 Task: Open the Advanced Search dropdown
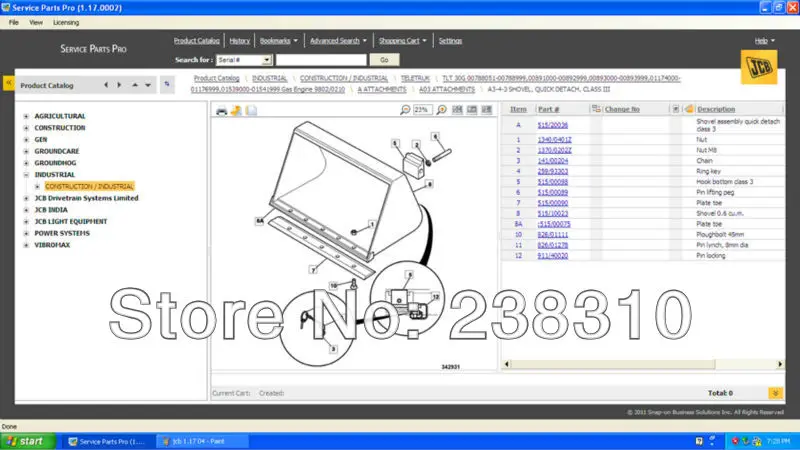pos(338,41)
